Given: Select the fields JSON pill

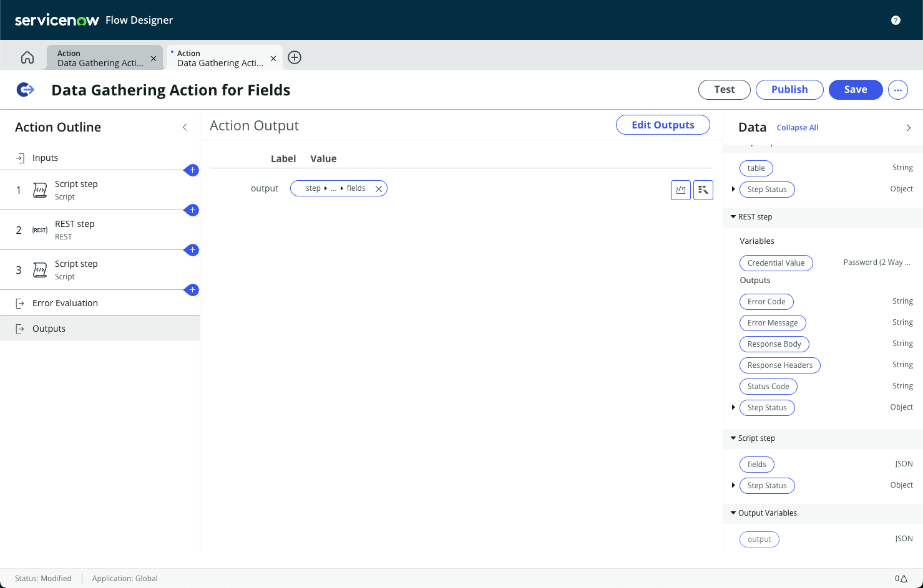Looking at the screenshot, I should tap(757, 465).
